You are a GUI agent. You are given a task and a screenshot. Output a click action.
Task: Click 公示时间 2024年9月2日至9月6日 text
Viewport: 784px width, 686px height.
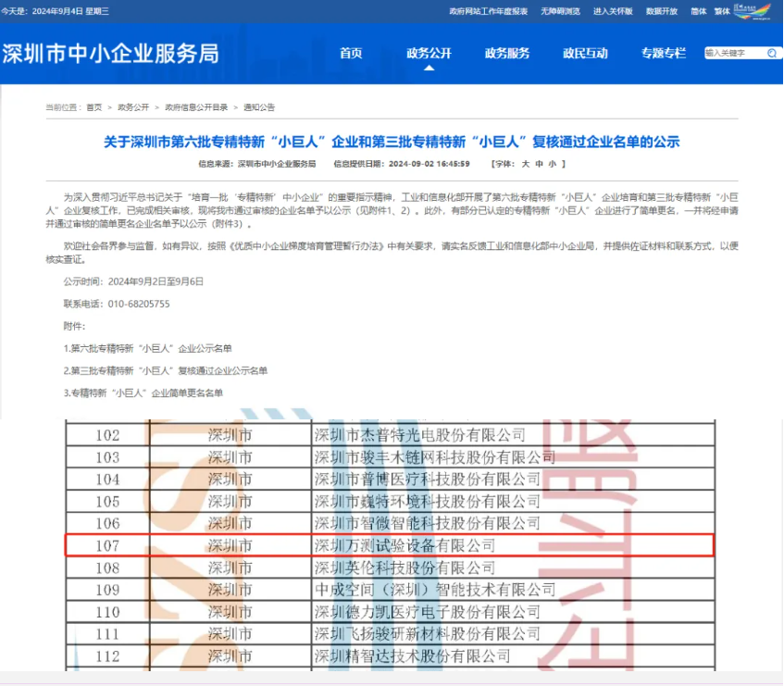[133, 281]
